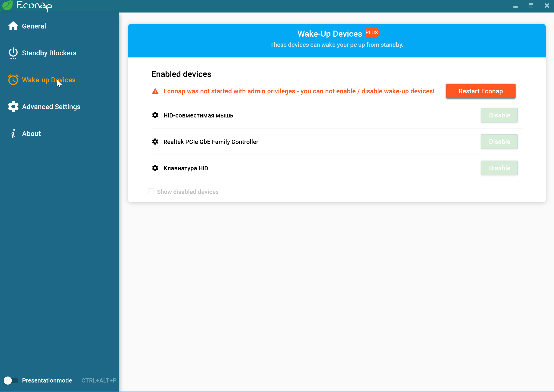This screenshot has width=554, height=392.
Task: Click gear icon beside HID-совместимая мышь
Action: (x=155, y=115)
